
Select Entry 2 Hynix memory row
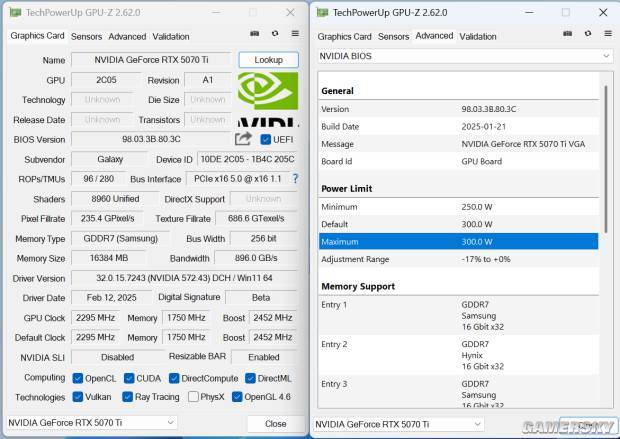pos(459,355)
